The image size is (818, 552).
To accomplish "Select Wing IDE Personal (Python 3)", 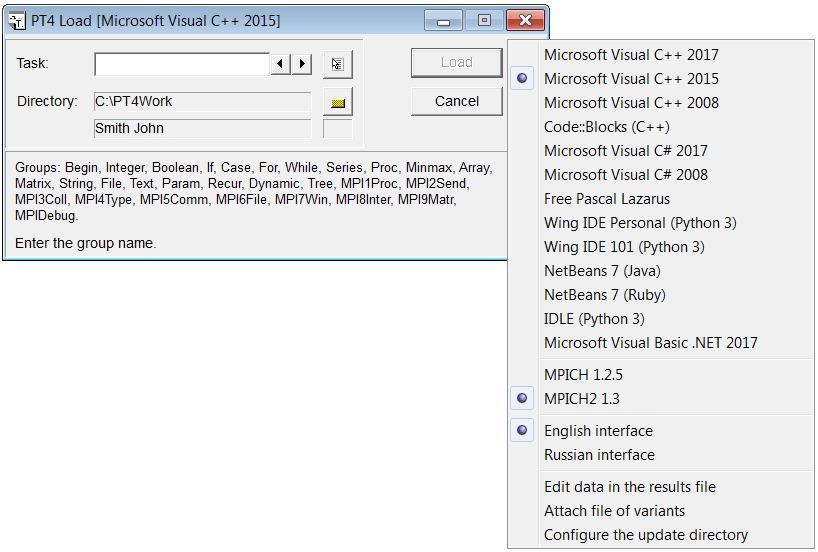I will coord(660,223).
